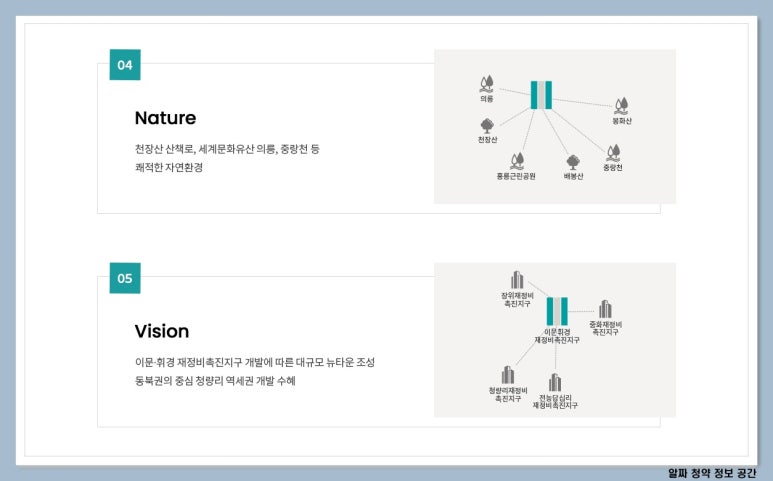Viewport: 773px width, 481px height.
Task: Click the 봉화산 icon
Action: 622,105
